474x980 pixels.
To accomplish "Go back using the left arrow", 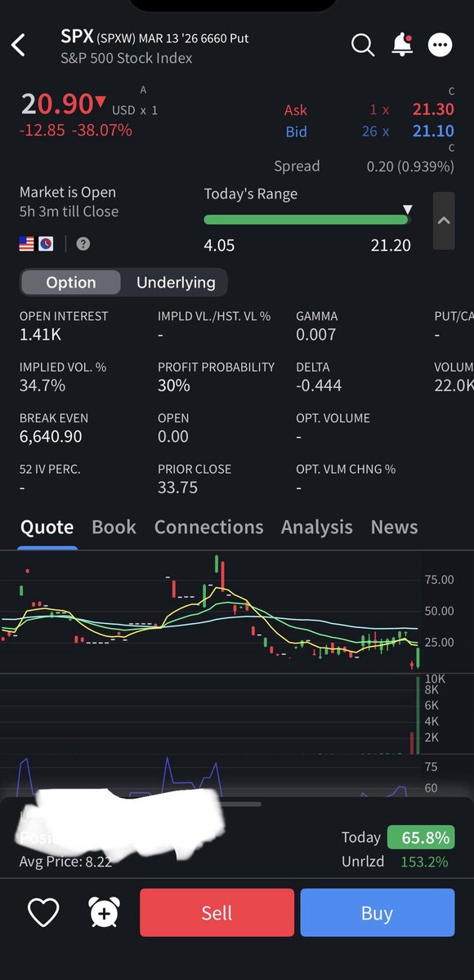I will [x=19, y=45].
